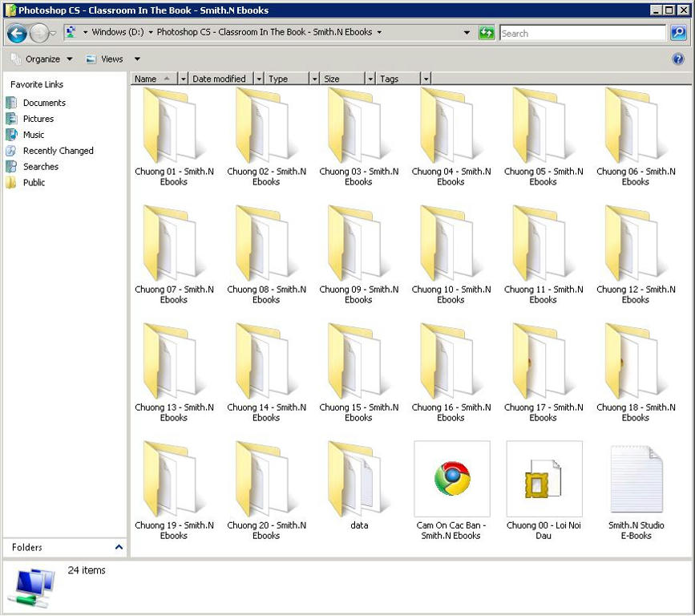
Task: Click inside the Search input box
Action: click(x=583, y=33)
